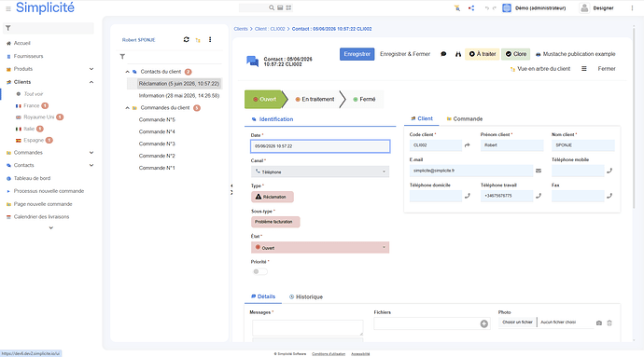Click phone icon beside Téléphone domicile field
This screenshot has width=644, height=357.
[x=467, y=196]
